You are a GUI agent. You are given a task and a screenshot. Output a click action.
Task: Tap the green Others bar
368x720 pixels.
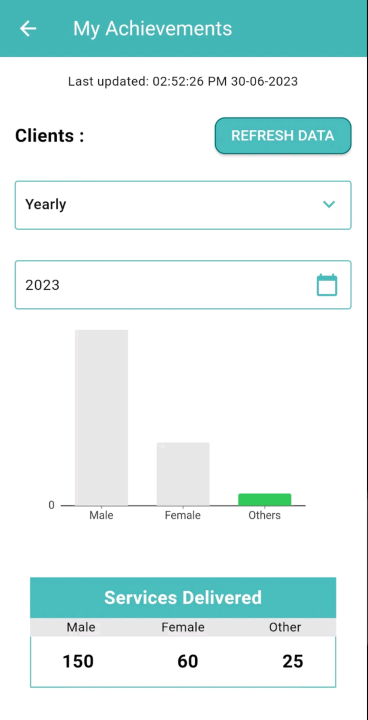(265, 500)
